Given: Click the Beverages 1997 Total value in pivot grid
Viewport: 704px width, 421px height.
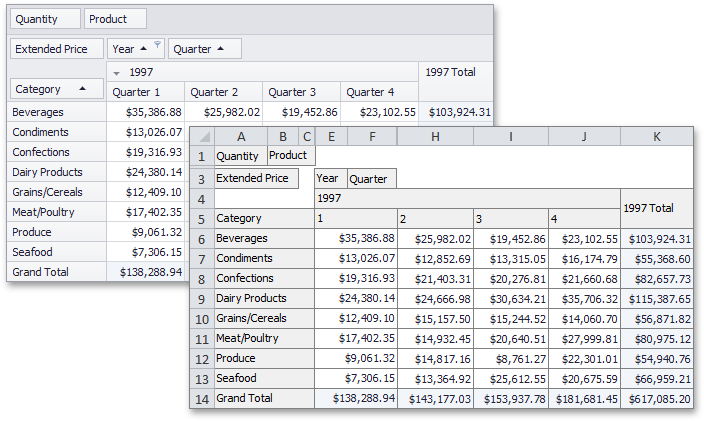Looking at the screenshot, I should coord(457,112).
